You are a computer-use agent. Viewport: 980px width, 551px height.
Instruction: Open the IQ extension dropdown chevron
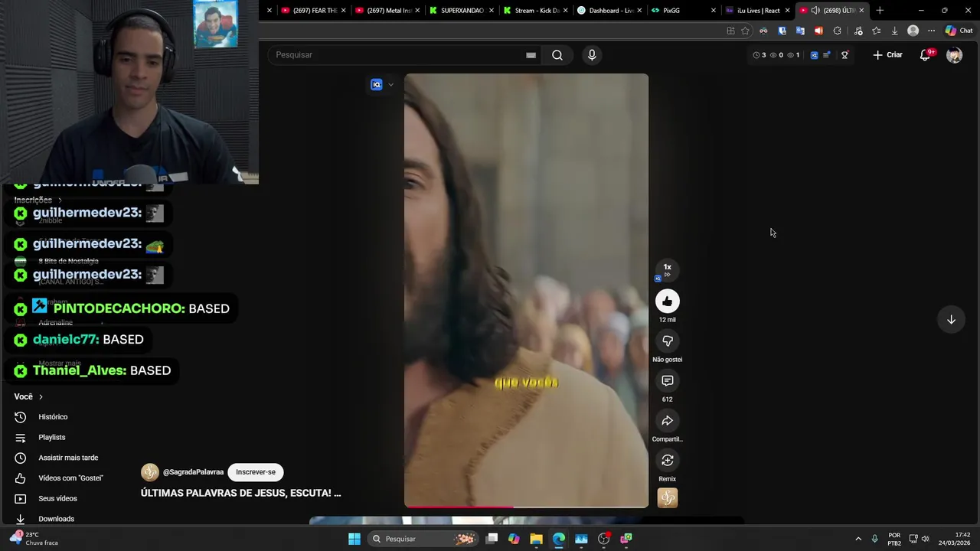click(390, 85)
